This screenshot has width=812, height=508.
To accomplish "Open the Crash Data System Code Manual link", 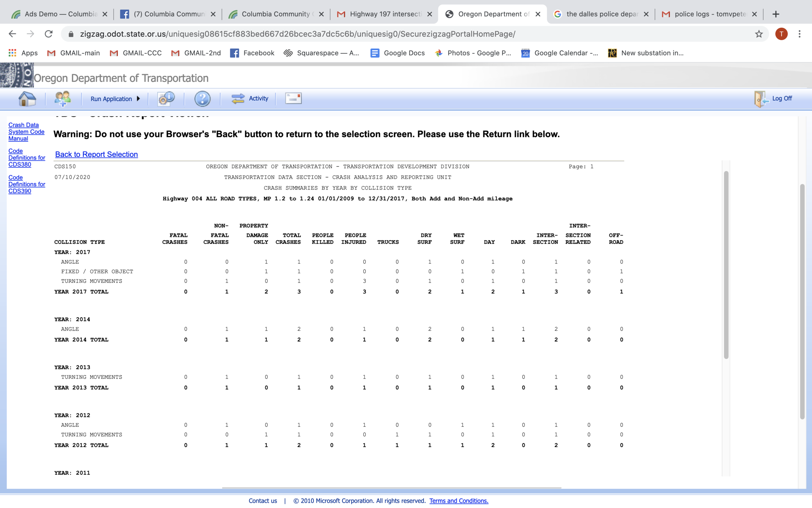I will 26,131.
